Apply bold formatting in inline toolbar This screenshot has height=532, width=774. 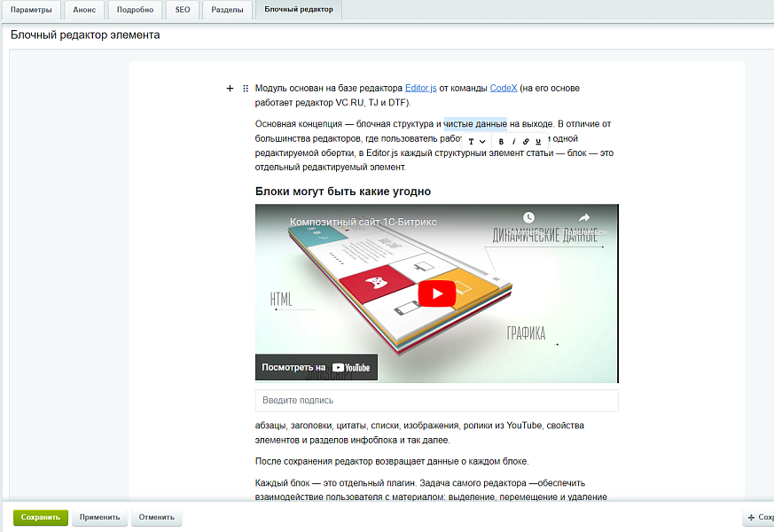pyautogui.click(x=501, y=142)
